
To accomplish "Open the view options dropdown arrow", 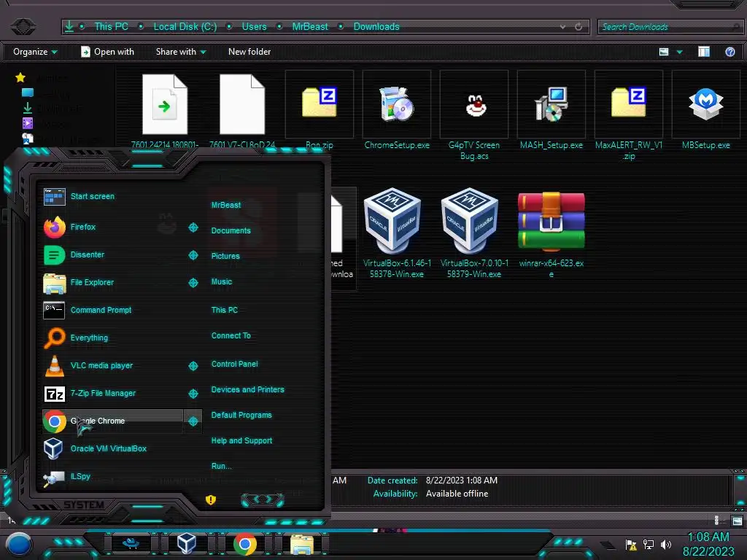I will 679,52.
